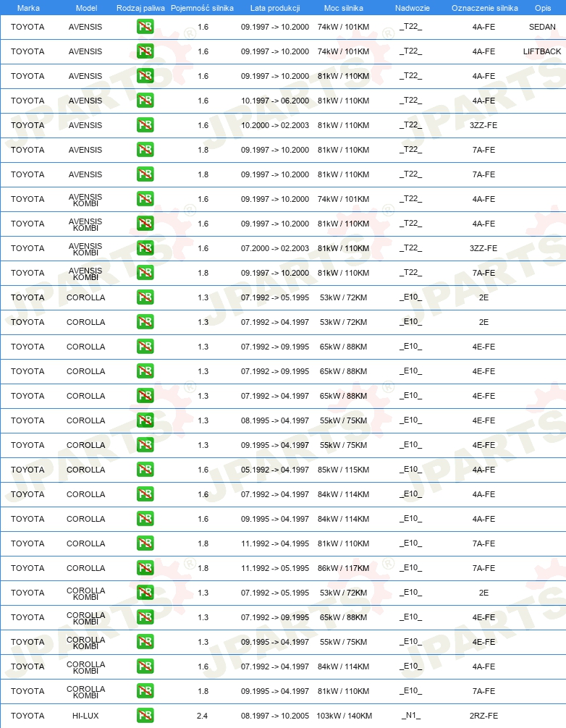Select 1.8 capacity in COROLLA KOMBI row
The image size is (566, 728).
pos(203,691)
